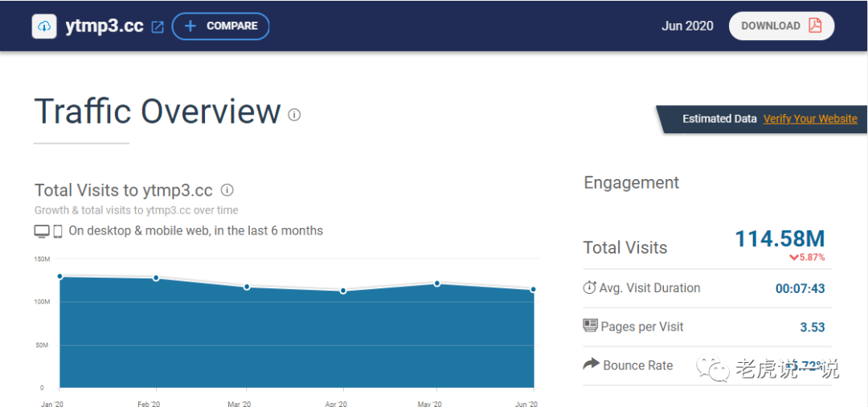Click the pages icon beside Pages per Visit
The width and height of the screenshot is (868, 407).
(x=590, y=326)
